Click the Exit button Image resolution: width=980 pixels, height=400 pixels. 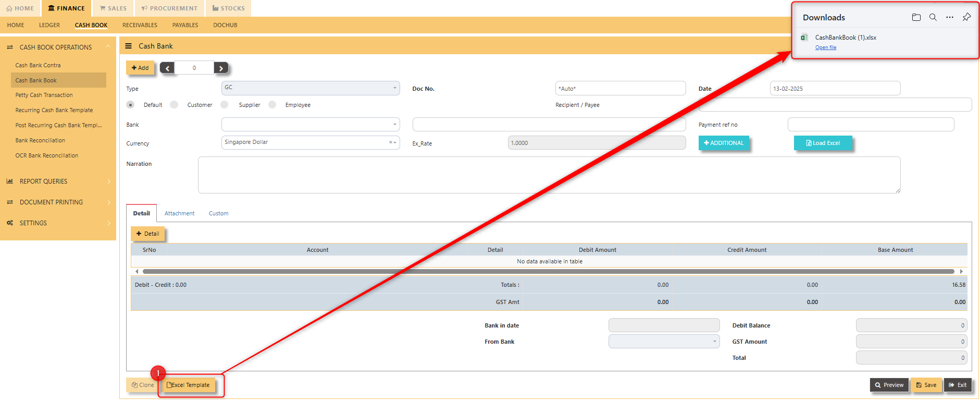(958, 385)
